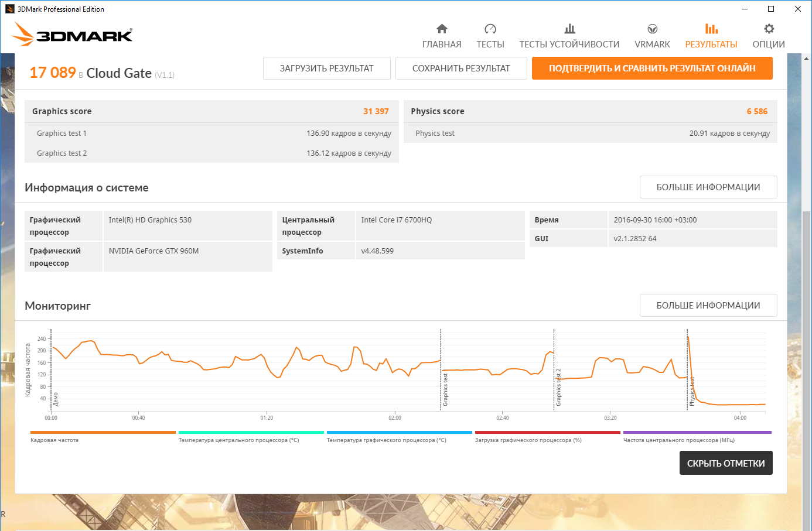This screenshot has width=812, height=531.
Task: Click the 20.91 кадров в секунду value
Action: pyautogui.click(x=729, y=133)
